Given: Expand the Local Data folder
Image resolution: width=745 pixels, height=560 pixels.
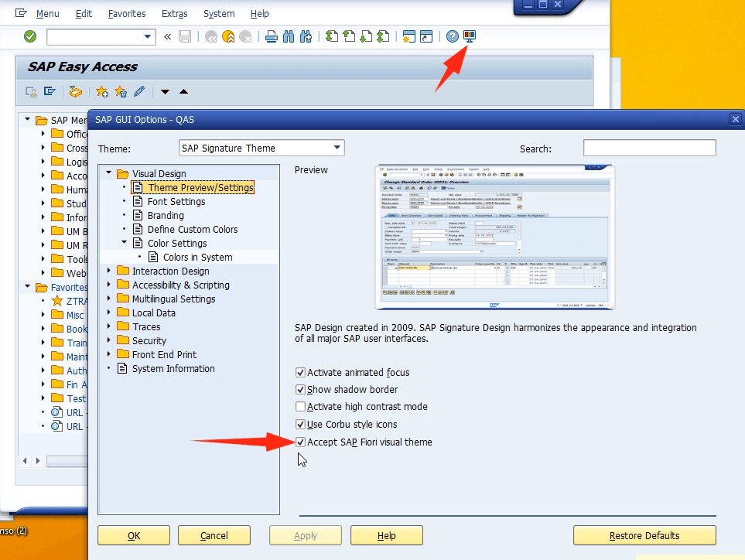Looking at the screenshot, I should click(x=109, y=312).
